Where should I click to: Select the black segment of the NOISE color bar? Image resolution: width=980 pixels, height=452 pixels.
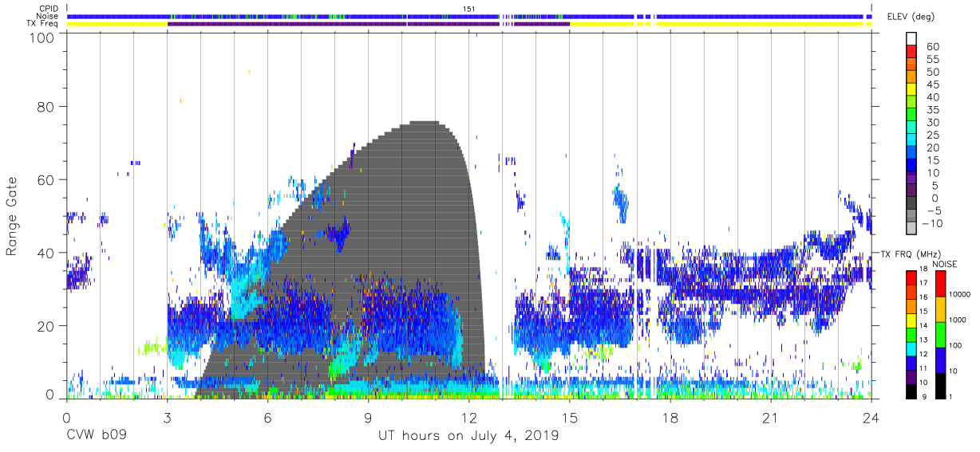coord(939,385)
